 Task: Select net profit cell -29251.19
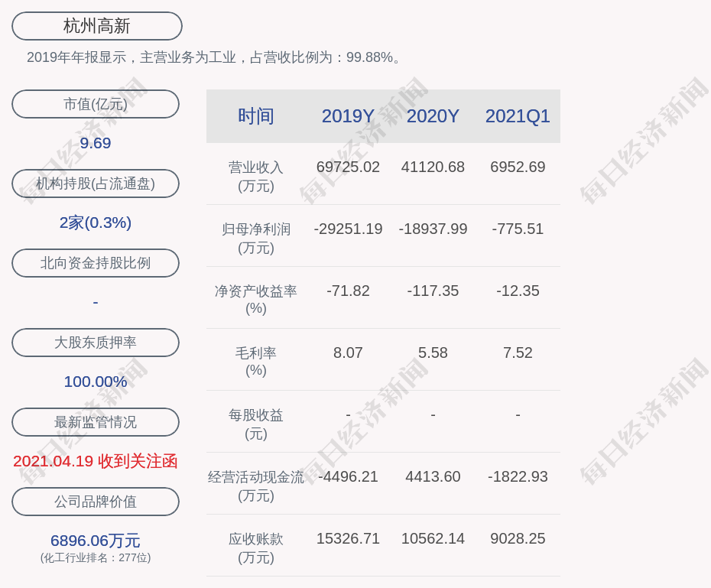point(348,229)
